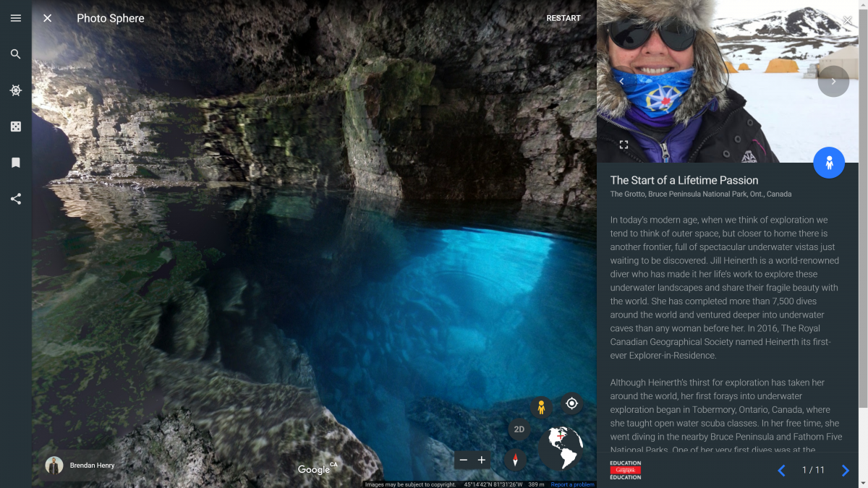This screenshot has height=488, width=868.
Task: Zoom in with the plus control
Action: pyautogui.click(x=482, y=460)
